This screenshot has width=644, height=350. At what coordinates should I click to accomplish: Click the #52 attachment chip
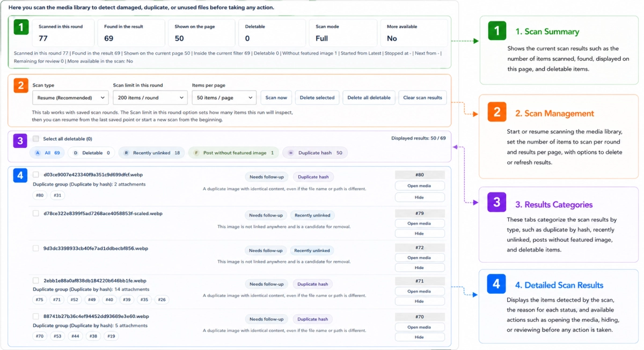point(75,300)
